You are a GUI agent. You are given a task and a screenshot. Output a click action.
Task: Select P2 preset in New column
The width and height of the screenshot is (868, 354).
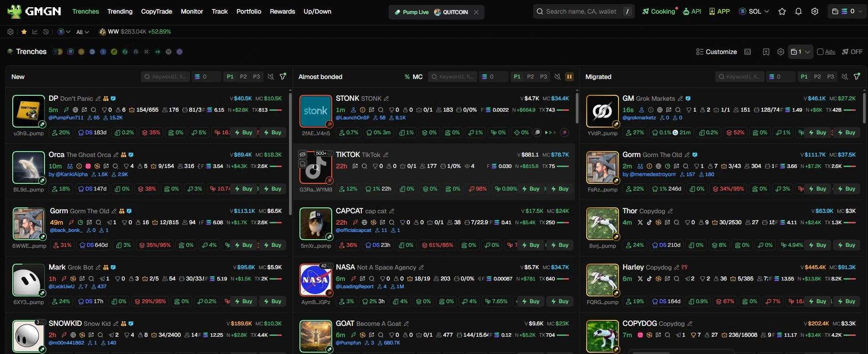click(x=244, y=77)
